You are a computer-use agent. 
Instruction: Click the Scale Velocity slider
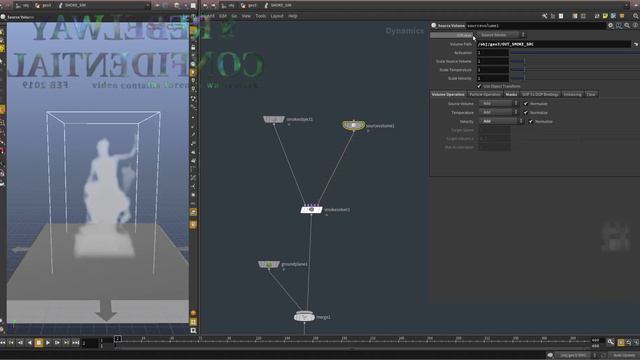[575, 78]
